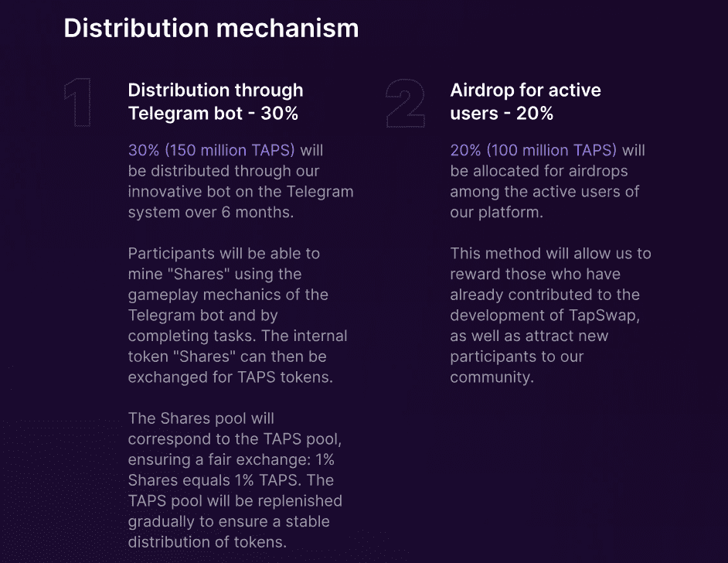Image resolution: width=728 pixels, height=563 pixels.
Task: Click the purple 20% (100 million TAPS) text
Action: (x=533, y=150)
